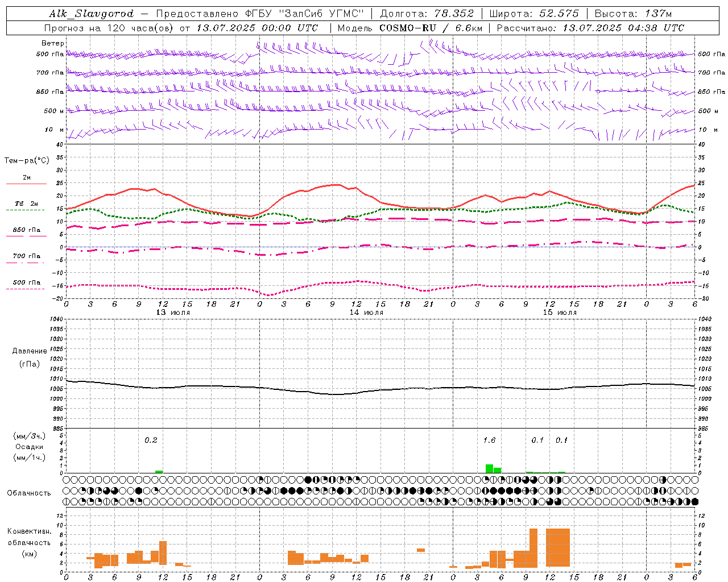
Task: Click the 'Рассчитано: 13.07.2025 04:38 UTC' timestamp
Action: point(590,28)
